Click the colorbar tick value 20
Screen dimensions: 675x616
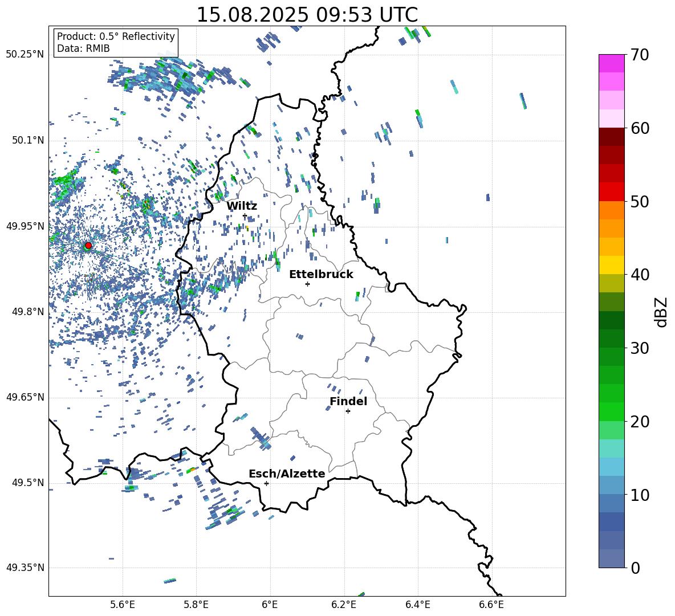(x=640, y=422)
